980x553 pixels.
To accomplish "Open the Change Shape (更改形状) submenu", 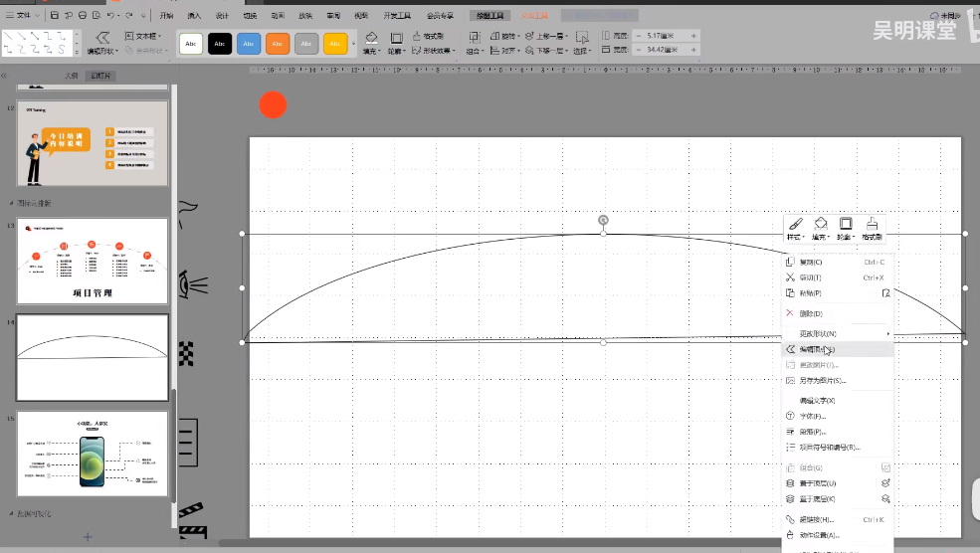I will point(838,333).
